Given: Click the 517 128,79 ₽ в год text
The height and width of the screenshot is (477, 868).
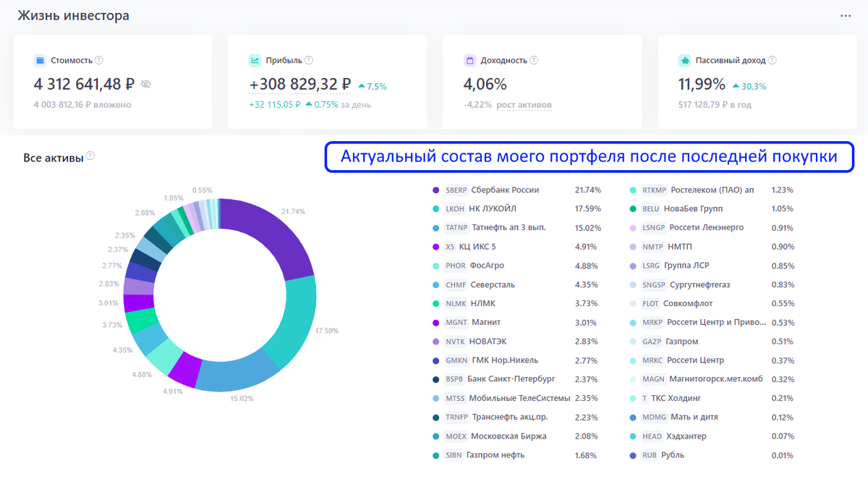Looking at the screenshot, I should [x=715, y=105].
